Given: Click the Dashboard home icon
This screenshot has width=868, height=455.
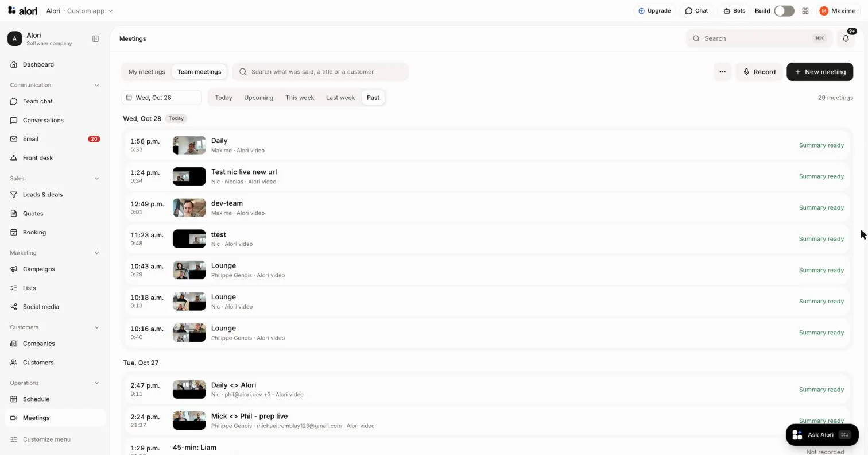Looking at the screenshot, I should pyautogui.click(x=14, y=65).
